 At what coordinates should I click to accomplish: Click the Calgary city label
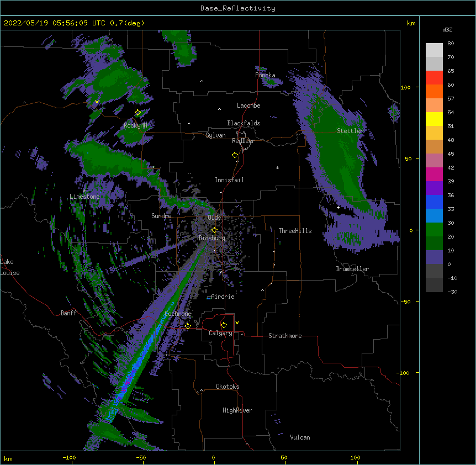(x=220, y=333)
